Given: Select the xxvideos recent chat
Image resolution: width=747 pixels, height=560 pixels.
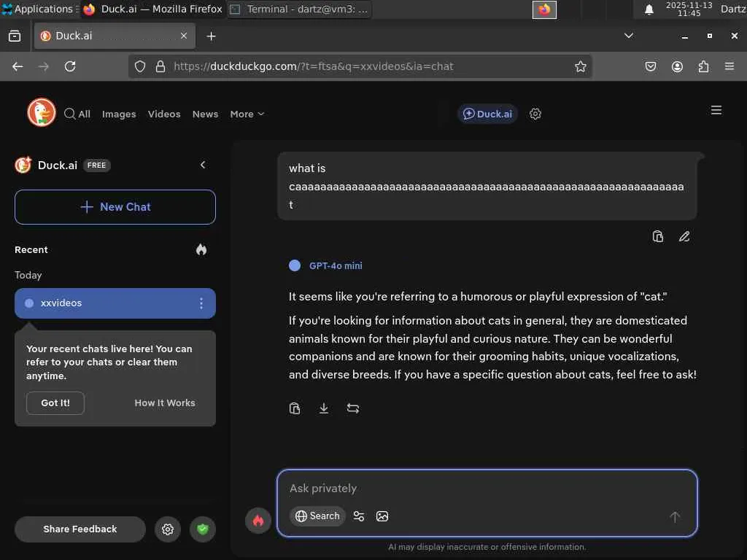Looking at the screenshot, I should (115, 303).
